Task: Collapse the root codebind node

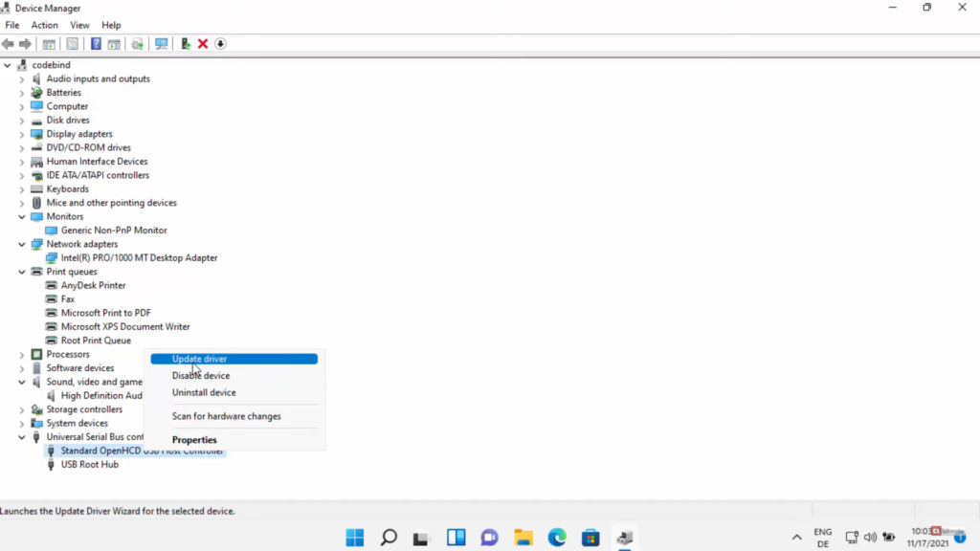Action: coord(8,65)
